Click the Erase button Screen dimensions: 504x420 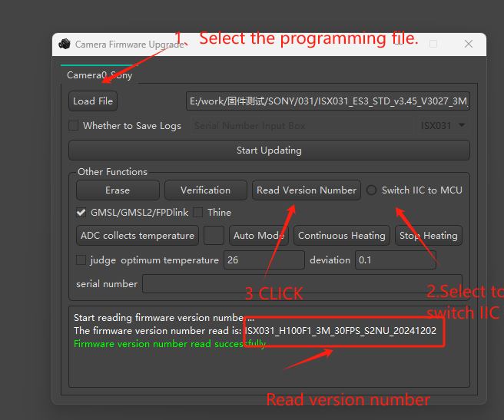click(x=118, y=190)
